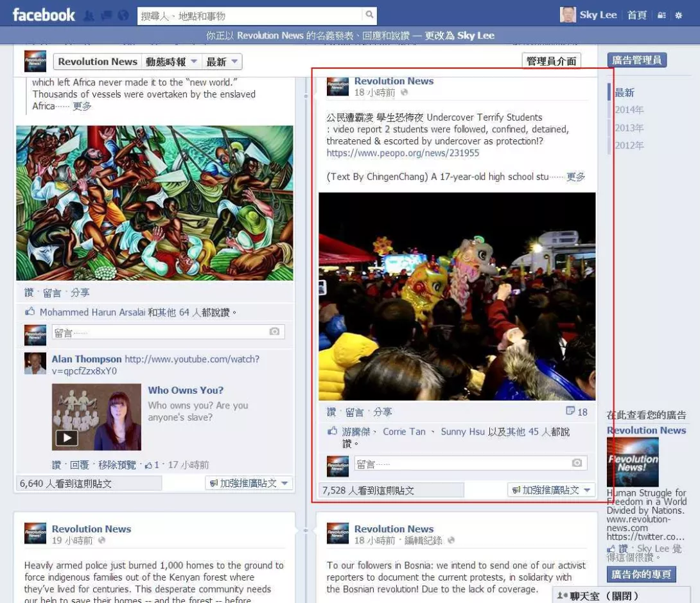
Task: Click 分享 under the lion dance photo
Action: point(383,412)
